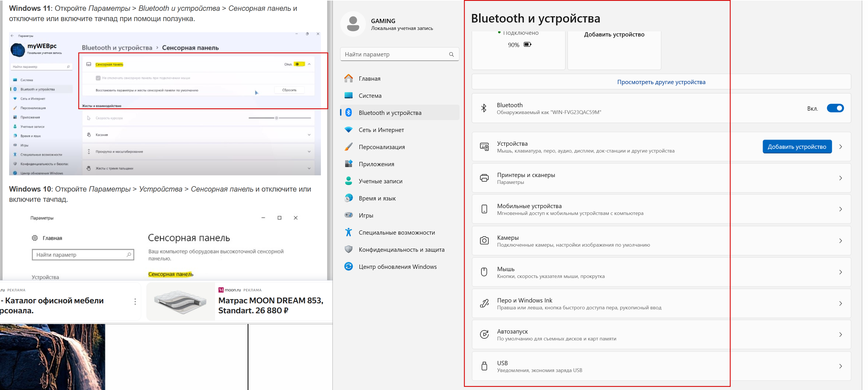Click Найти параметр field in Windows 10 screenshot
Image resolution: width=868 pixels, height=390 pixels.
pos(83,255)
